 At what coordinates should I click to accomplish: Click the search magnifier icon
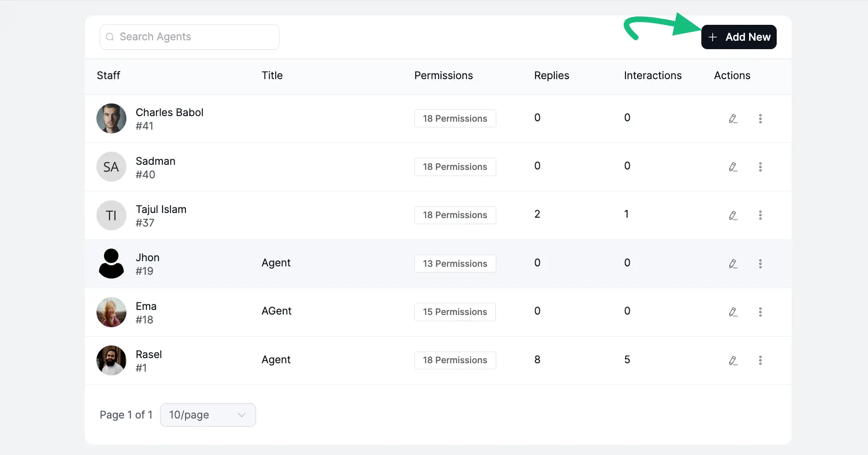110,37
